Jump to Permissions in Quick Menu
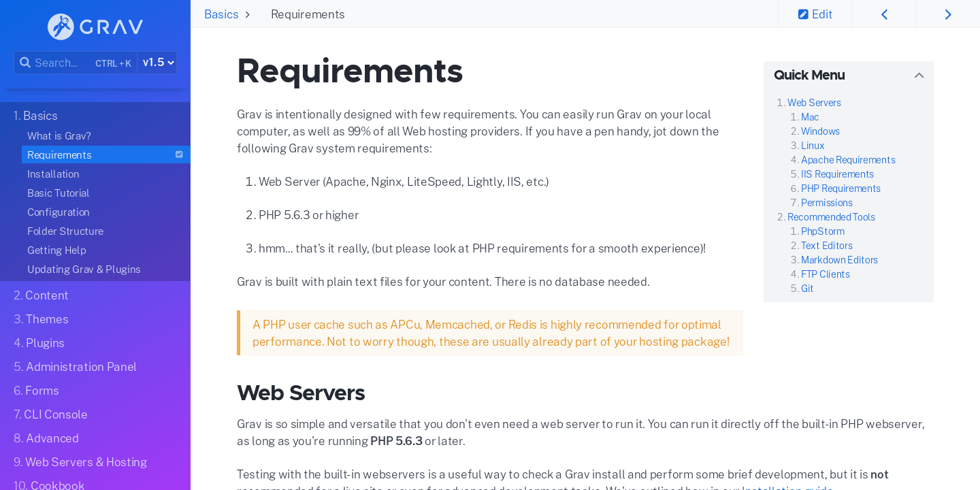The width and height of the screenshot is (980, 490). click(x=827, y=203)
